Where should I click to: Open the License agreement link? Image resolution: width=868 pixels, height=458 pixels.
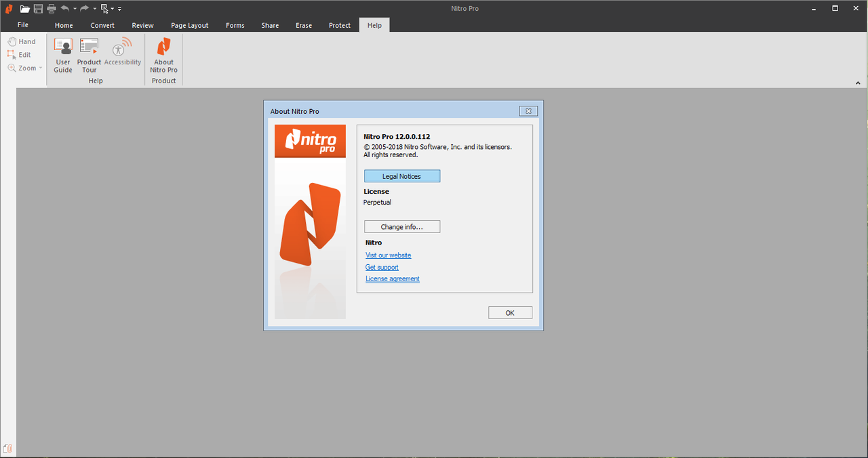[393, 279]
